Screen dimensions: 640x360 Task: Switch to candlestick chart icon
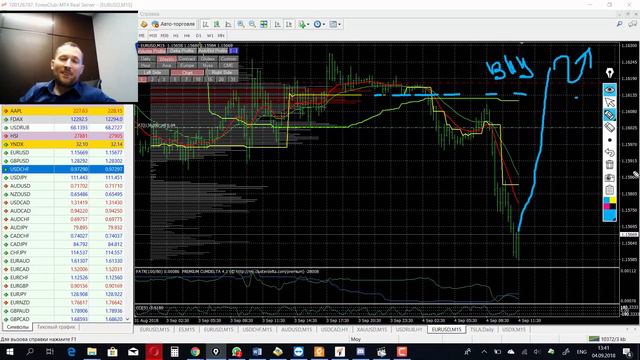click(217, 24)
